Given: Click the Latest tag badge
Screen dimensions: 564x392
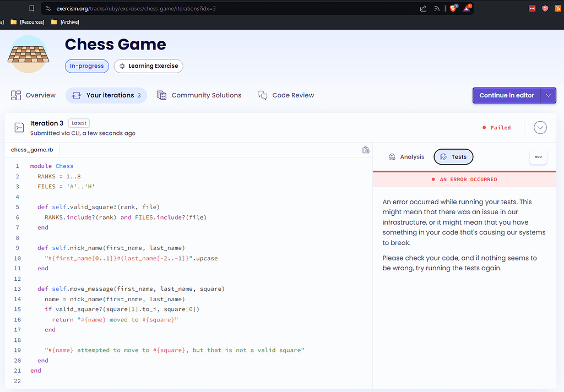Looking at the screenshot, I should (79, 123).
